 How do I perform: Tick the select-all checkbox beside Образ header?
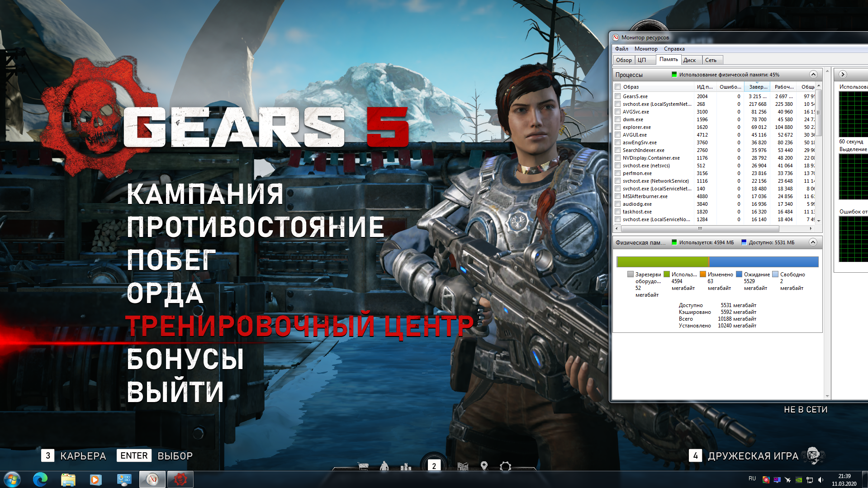click(x=617, y=87)
